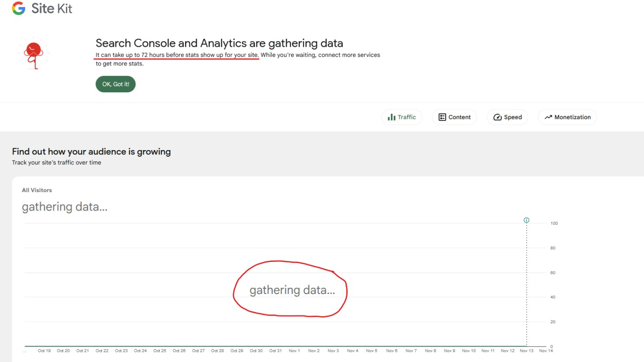
Task: Click the Monetization trend arrow icon
Action: click(x=548, y=117)
